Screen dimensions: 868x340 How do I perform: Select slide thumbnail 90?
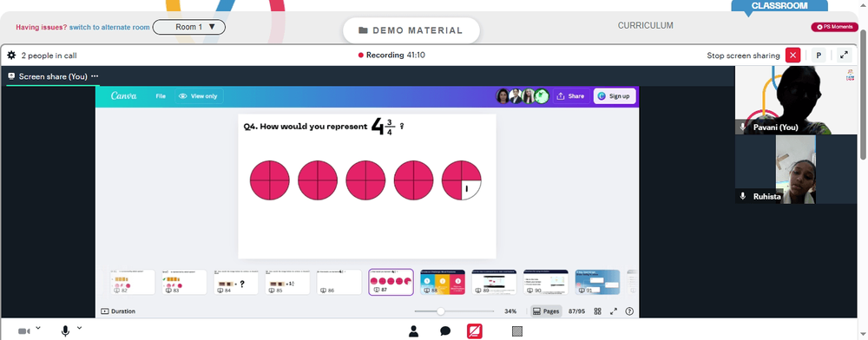point(546,282)
